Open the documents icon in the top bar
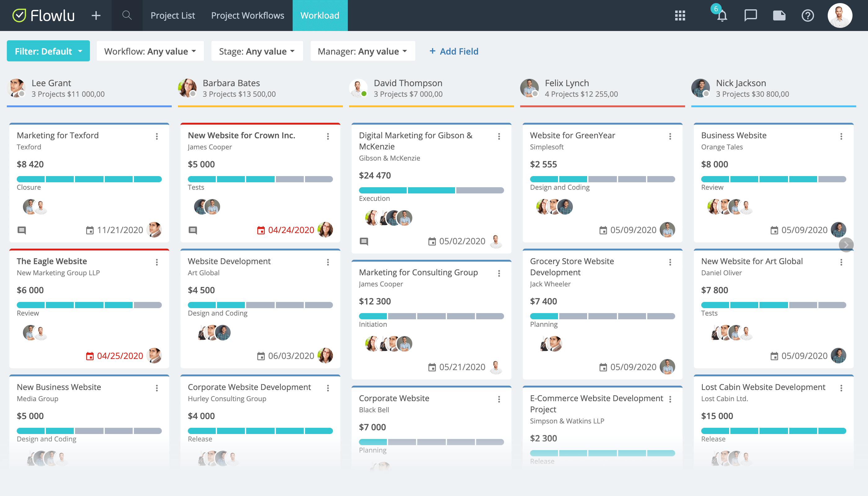The width and height of the screenshot is (868, 496). pyautogui.click(x=779, y=15)
